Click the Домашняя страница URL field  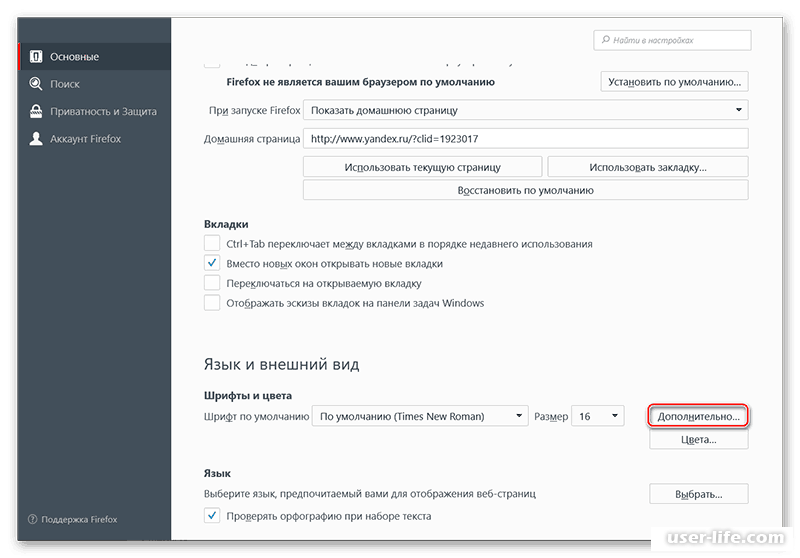pos(526,139)
